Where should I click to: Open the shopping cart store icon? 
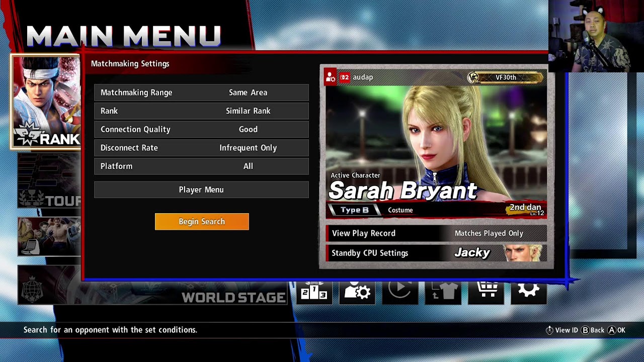tap(486, 292)
